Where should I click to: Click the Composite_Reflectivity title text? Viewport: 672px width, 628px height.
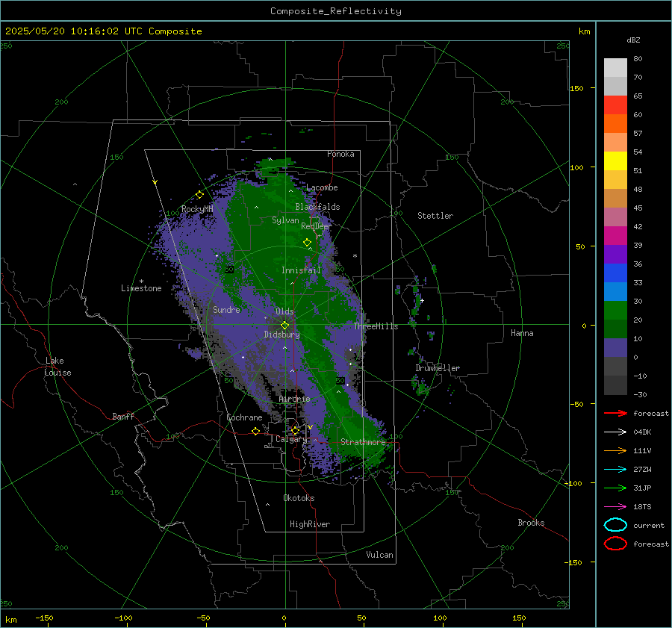(335, 11)
